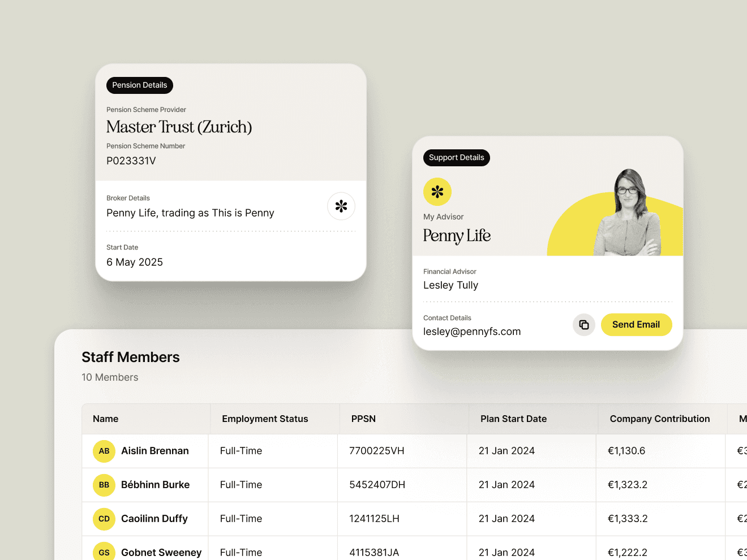Click the Company Contribution column header
747x560 pixels.
point(659,419)
